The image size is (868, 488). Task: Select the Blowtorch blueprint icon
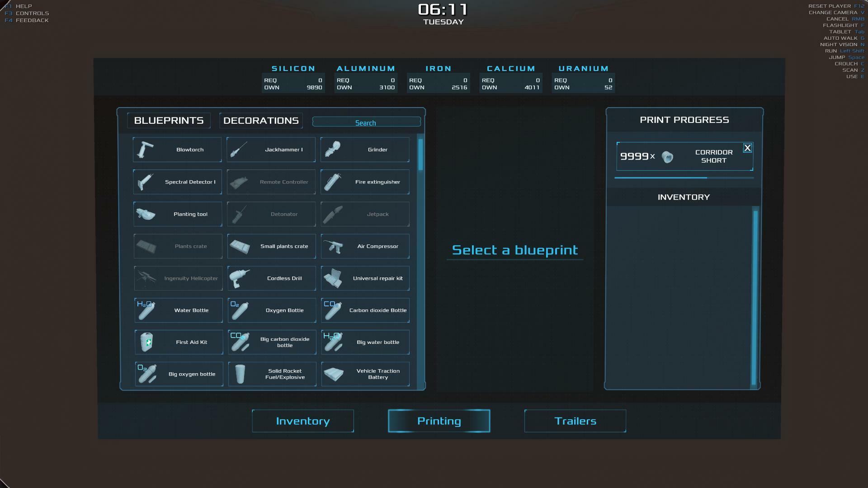coord(145,150)
